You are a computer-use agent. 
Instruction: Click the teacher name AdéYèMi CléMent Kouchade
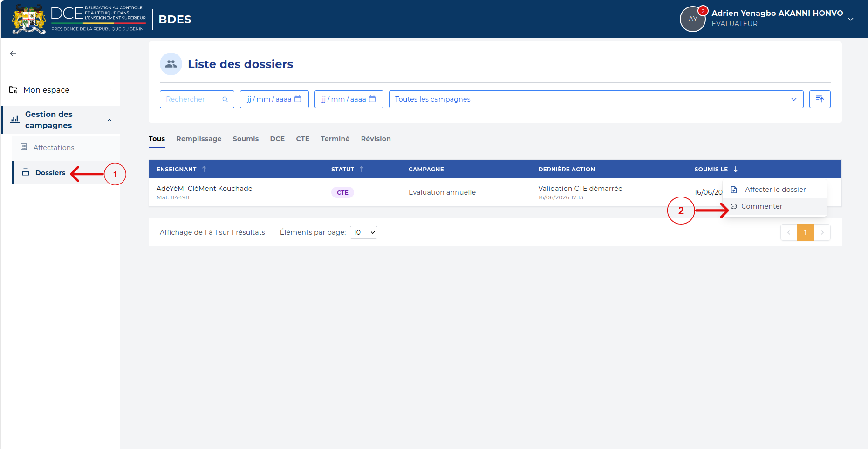coord(204,189)
